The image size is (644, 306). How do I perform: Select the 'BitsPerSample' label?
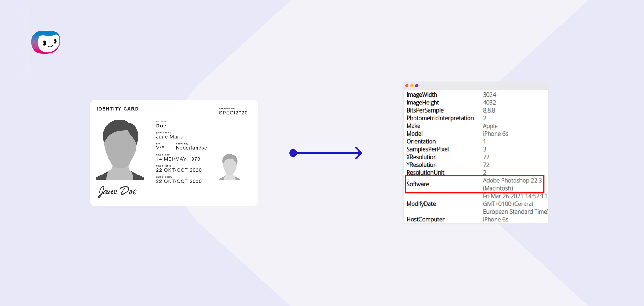click(425, 110)
